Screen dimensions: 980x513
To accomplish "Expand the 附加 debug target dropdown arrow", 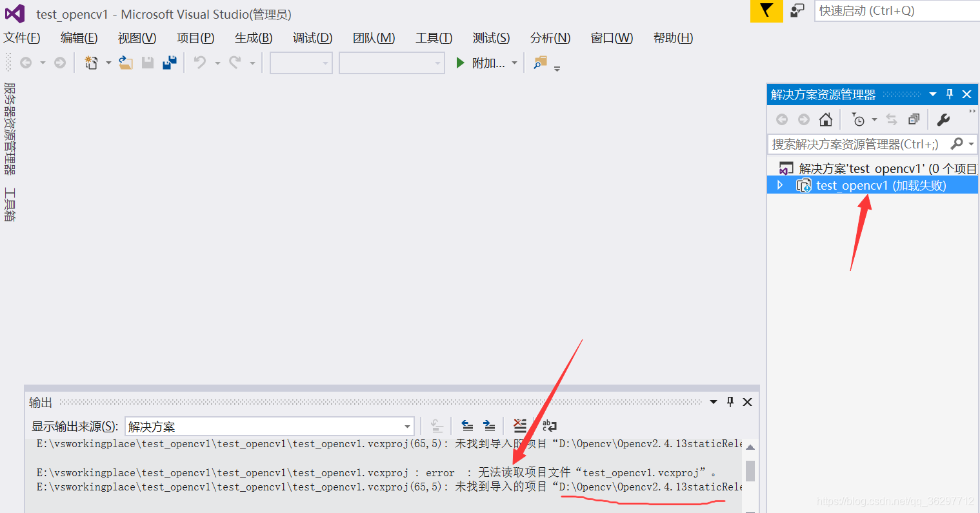I will (x=514, y=63).
